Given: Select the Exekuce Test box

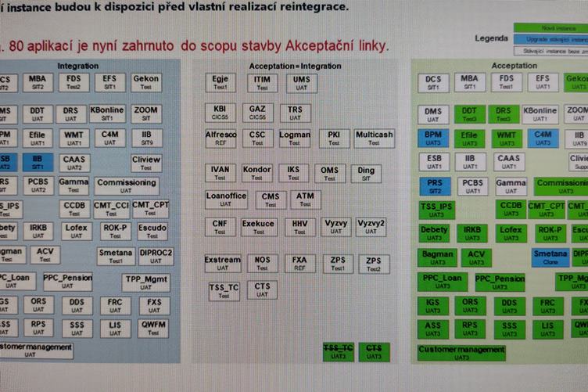Looking at the screenshot, I should click(x=258, y=228).
